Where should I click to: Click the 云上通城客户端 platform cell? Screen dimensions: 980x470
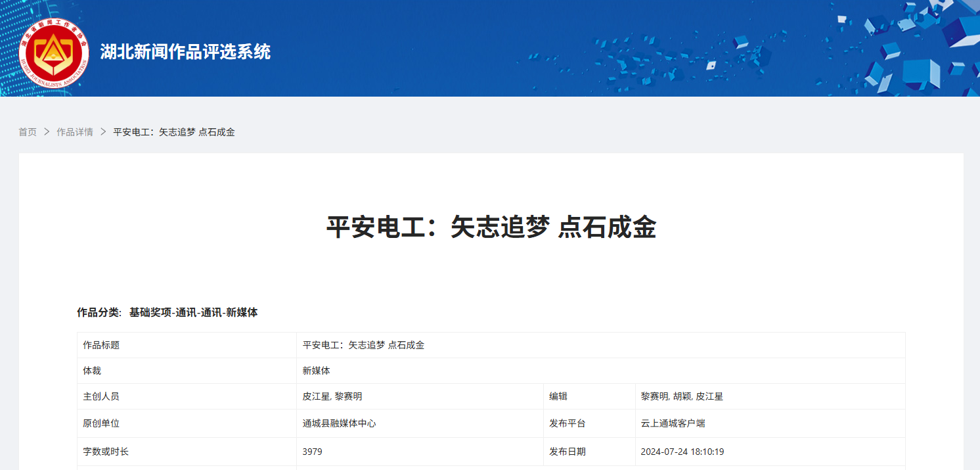[x=673, y=423]
